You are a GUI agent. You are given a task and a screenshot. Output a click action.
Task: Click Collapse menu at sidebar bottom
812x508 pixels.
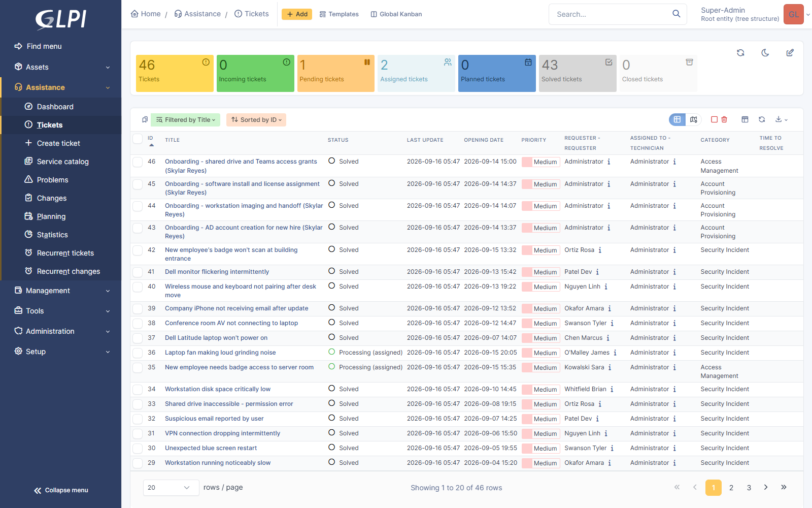[61, 490]
